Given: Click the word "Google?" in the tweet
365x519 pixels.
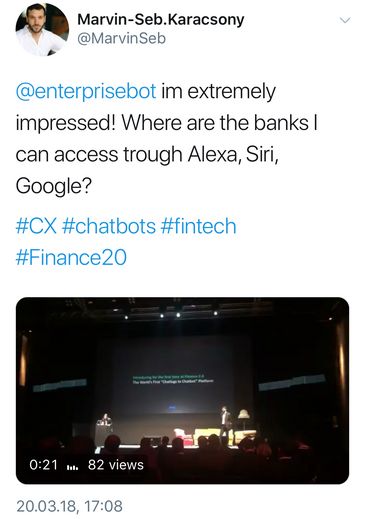Looking at the screenshot, I should click(x=53, y=186).
